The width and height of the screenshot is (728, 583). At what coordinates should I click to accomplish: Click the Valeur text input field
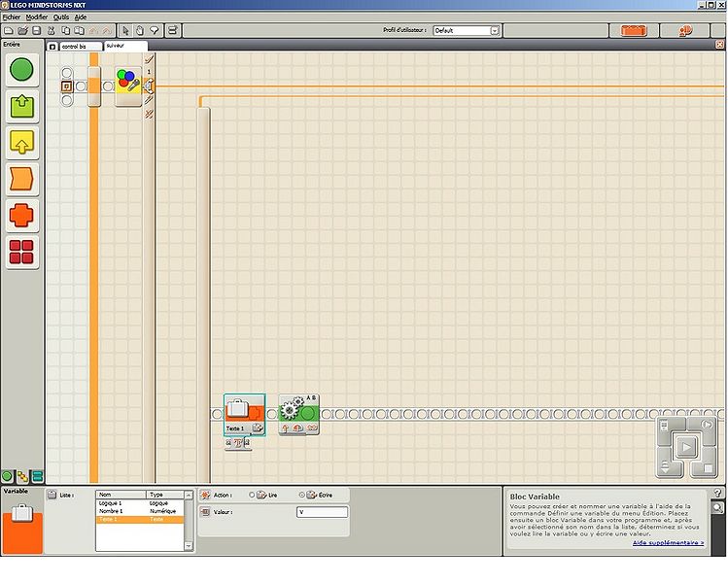[x=322, y=511]
